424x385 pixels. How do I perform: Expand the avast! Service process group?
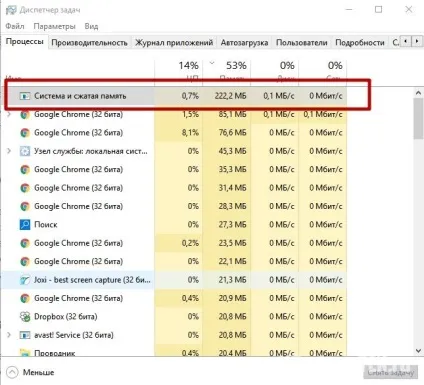point(9,335)
